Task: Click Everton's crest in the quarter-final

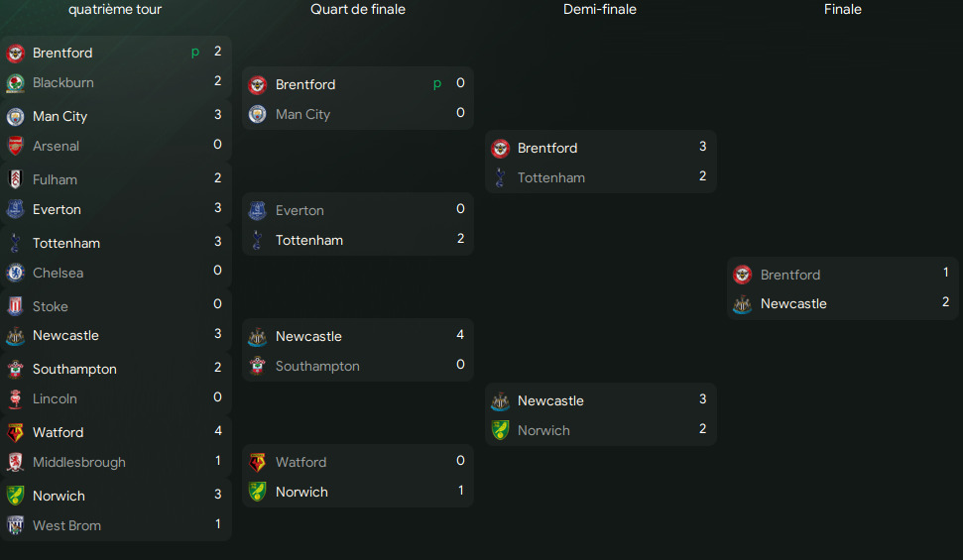Action: [x=257, y=210]
